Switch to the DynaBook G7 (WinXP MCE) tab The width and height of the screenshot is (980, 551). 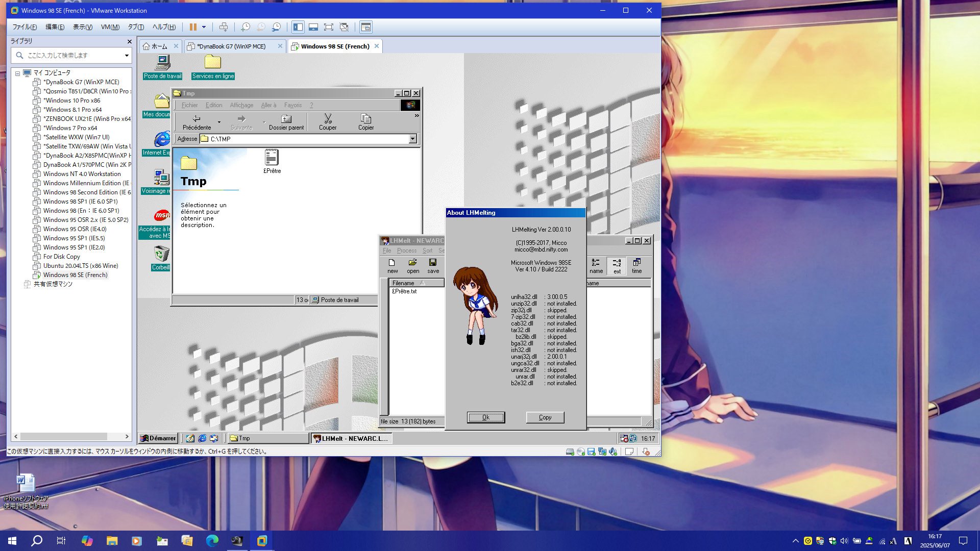(231, 46)
